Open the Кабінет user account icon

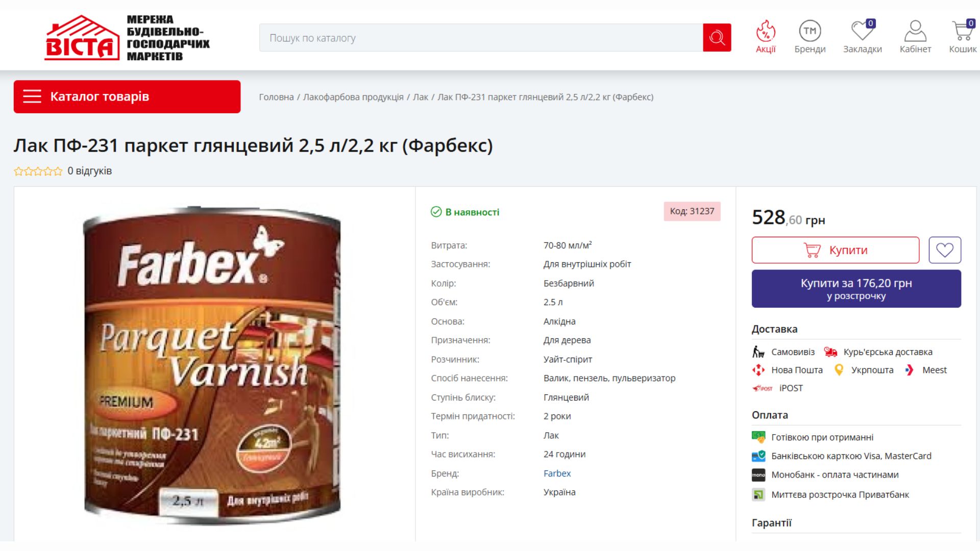[x=915, y=37]
